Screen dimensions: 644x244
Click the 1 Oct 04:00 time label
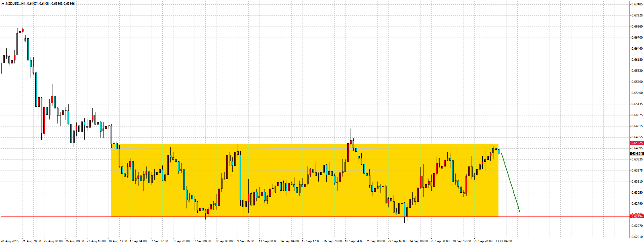504,241
